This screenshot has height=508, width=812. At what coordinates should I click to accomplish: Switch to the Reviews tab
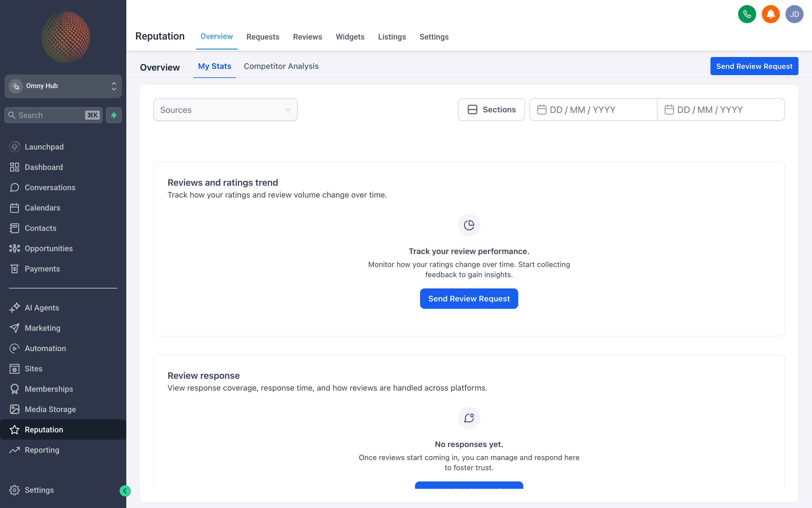pyautogui.click(x=307, y=37)
